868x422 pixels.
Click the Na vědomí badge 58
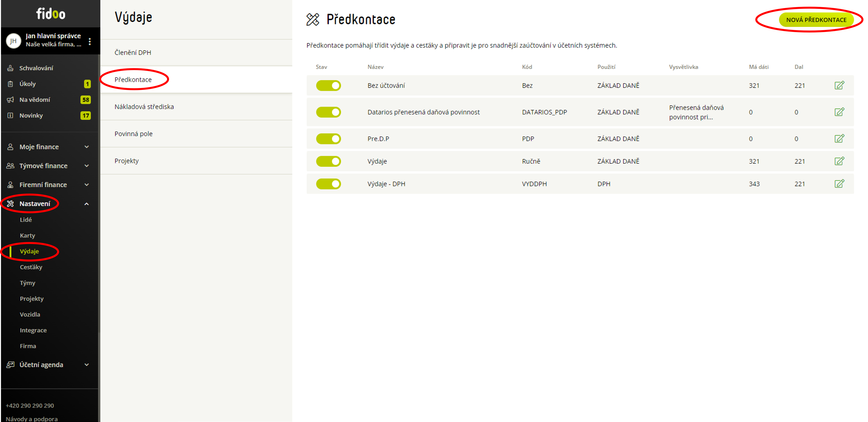point(86,100)
